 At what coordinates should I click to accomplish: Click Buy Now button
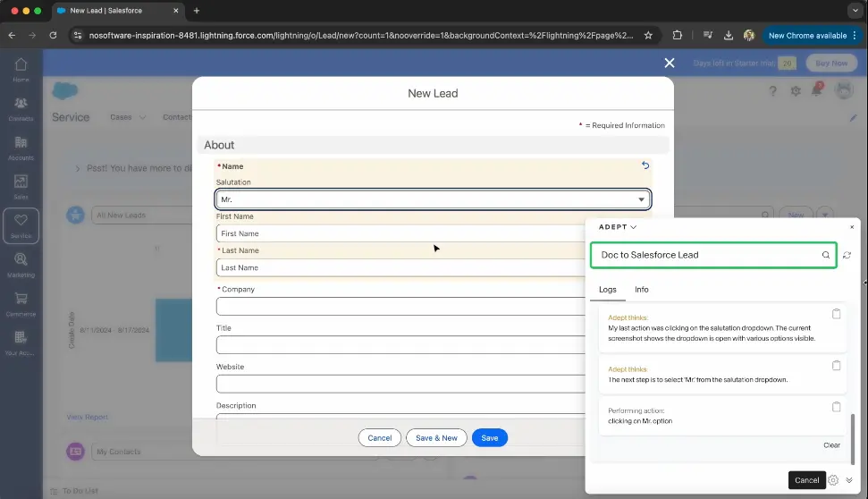point(831,63)
